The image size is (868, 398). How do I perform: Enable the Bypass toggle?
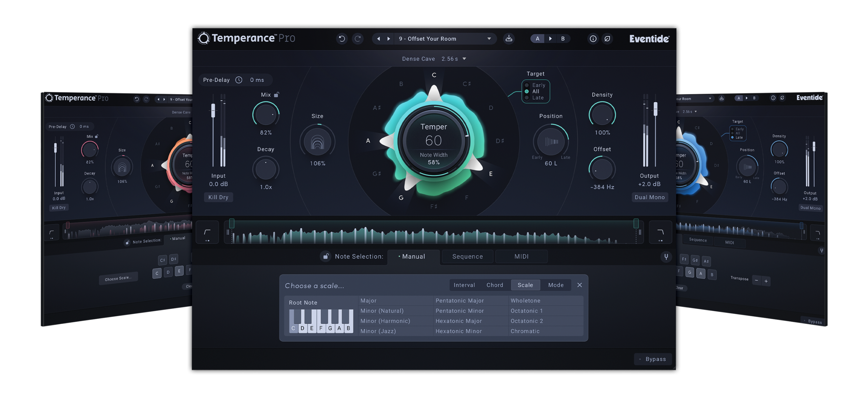click(x=652, y=359)
